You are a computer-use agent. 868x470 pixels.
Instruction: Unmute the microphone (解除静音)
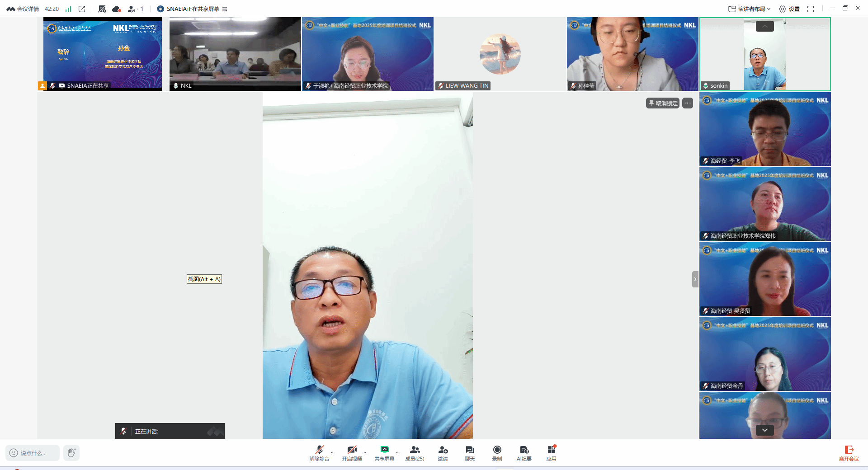coord(319,453)
